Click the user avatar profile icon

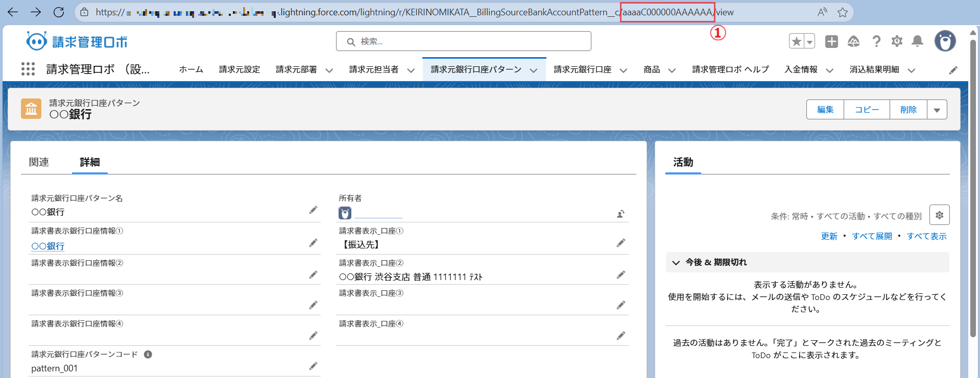(x=945, y=41)
